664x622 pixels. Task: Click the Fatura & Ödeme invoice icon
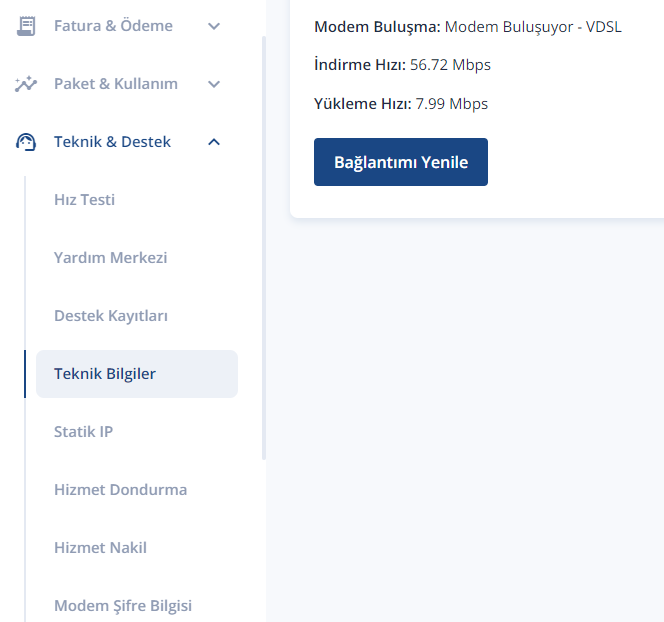[x=26, y=26]
